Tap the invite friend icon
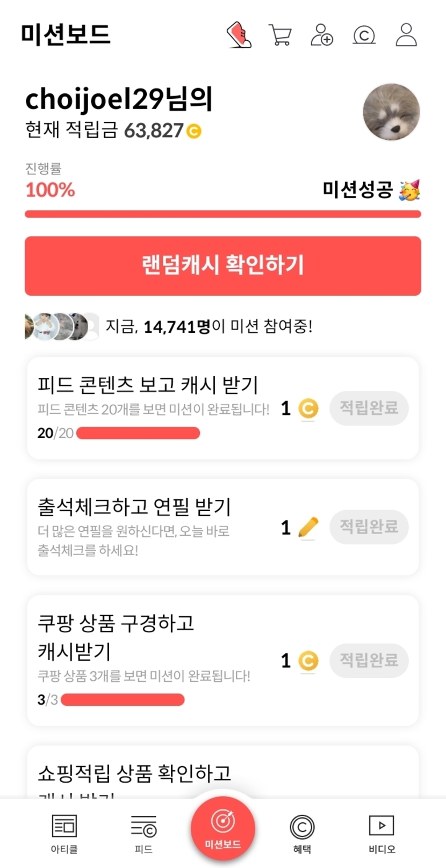 [322, 35]
